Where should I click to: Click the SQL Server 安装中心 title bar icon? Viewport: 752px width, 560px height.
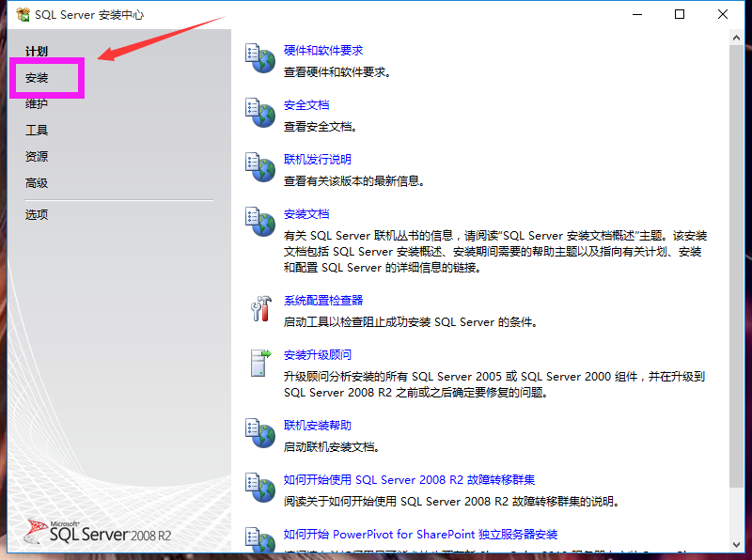pos(23,14)
